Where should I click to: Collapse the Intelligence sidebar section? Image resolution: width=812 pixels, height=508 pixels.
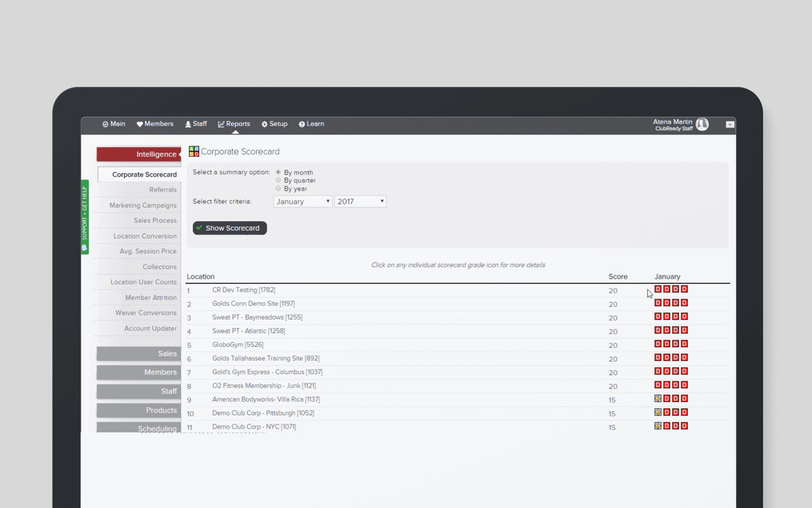(x=139, y=154)
